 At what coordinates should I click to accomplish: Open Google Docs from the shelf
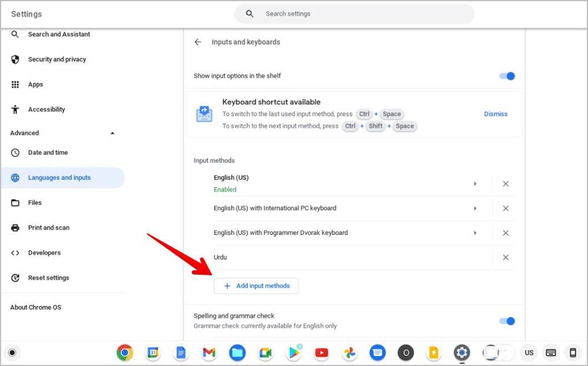click(181, 352)
